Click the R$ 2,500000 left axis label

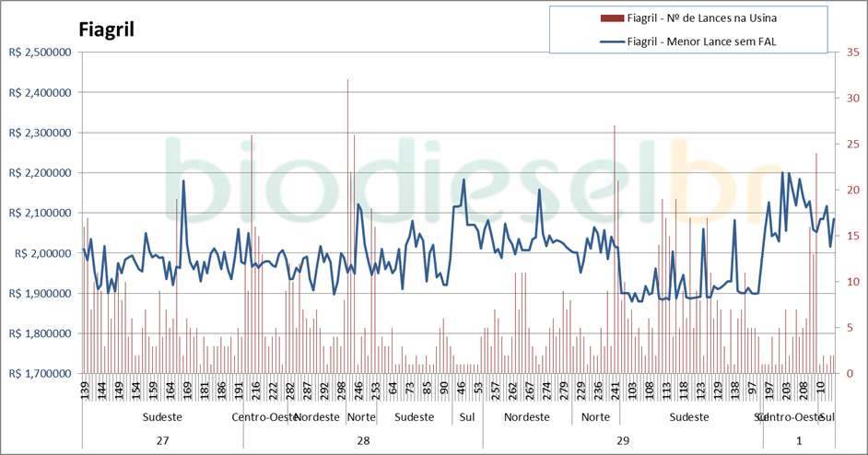point(40,53)
